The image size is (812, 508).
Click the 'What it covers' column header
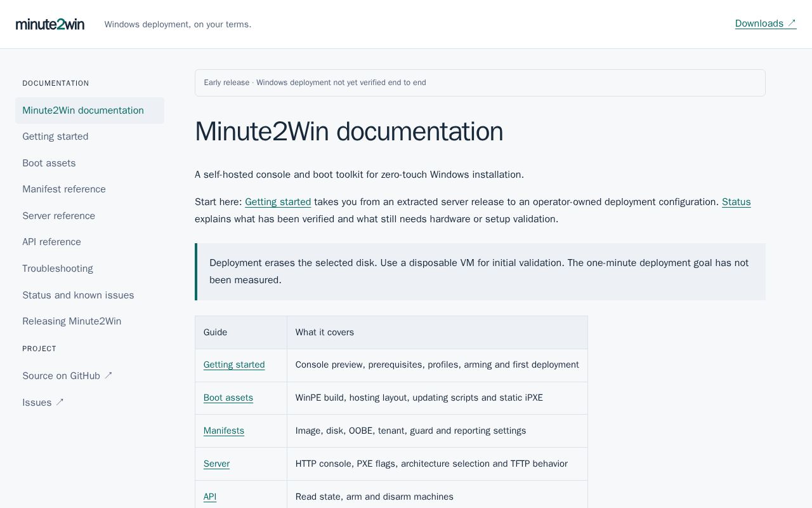coord(437,332)
